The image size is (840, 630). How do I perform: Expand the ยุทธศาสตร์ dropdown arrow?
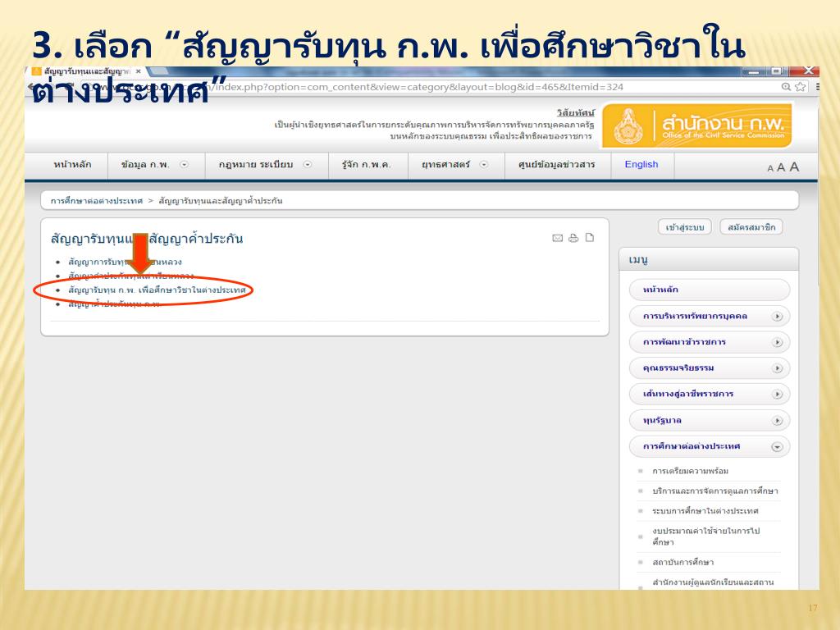click(484, 164)
